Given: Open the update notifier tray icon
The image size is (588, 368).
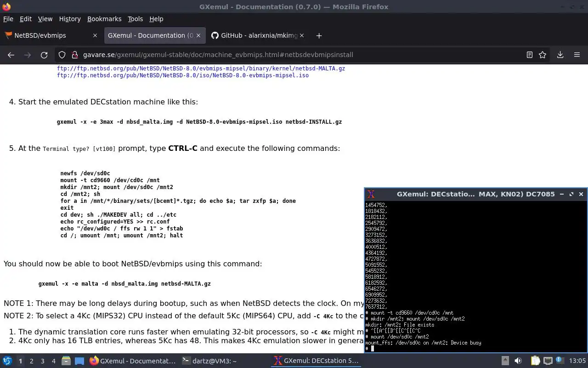Looking at the screenshot, I should pyautogui.click(x=560, y=361).
